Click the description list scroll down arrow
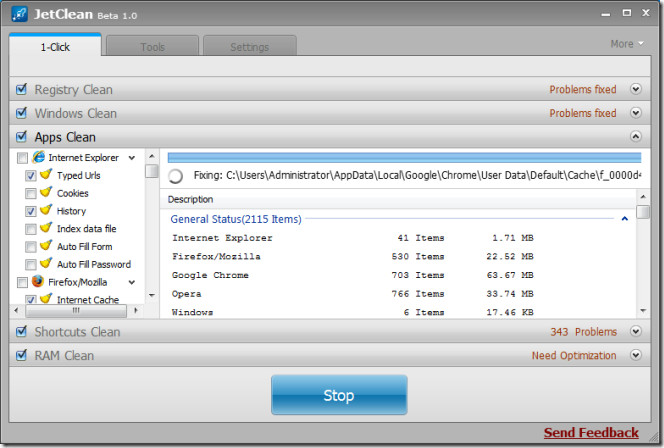Image resolution: width=664 pixels, height=448 pixels. tap(643, 311)
